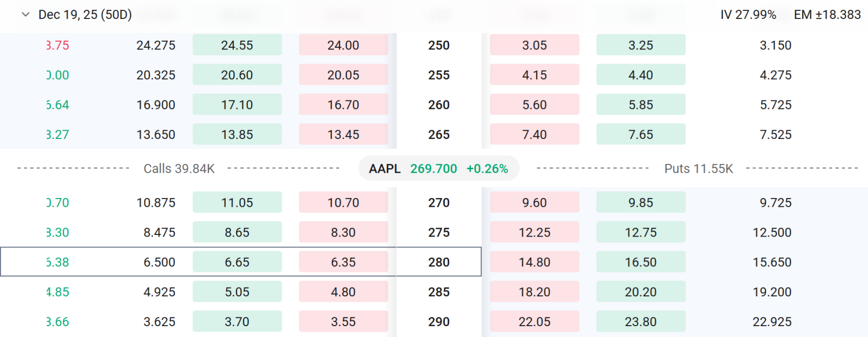
Task: Click the 285 strike put mid 19.200
Action: coord(772,292)
